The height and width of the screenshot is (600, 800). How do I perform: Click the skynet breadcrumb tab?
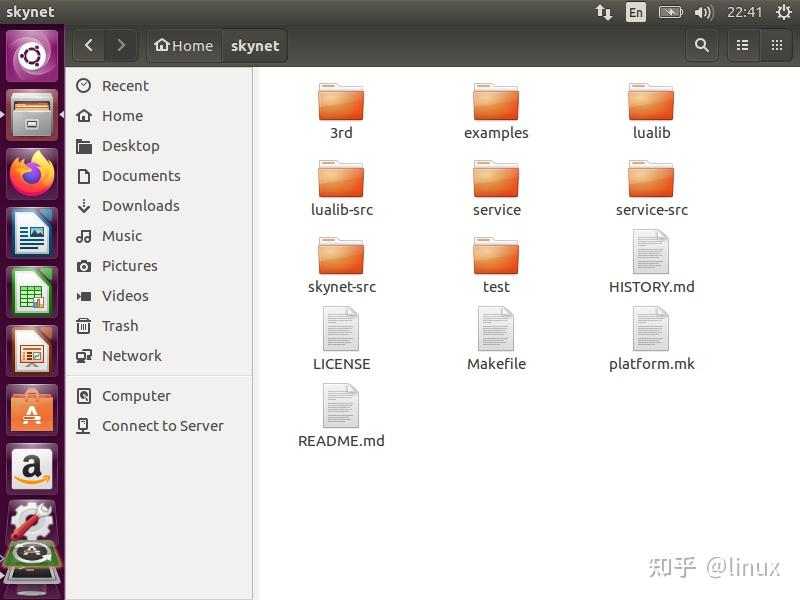[255, 45]
